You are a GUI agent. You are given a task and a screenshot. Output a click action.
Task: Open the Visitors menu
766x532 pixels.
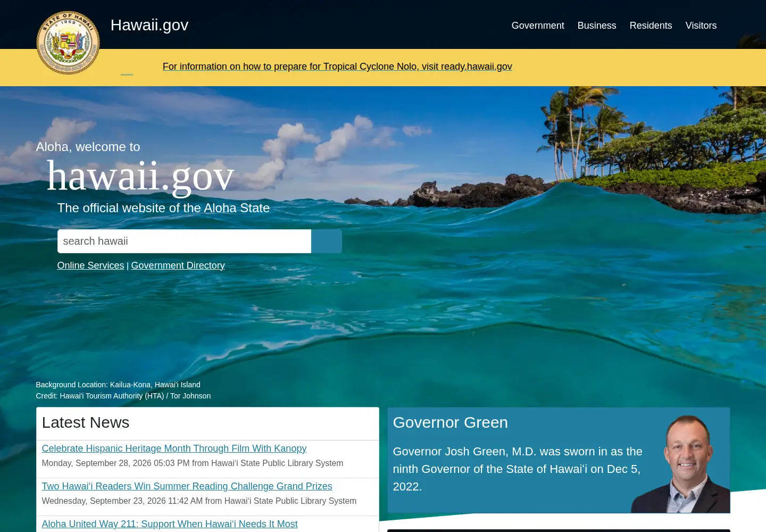pyautogui.click(x=701, y=26)
